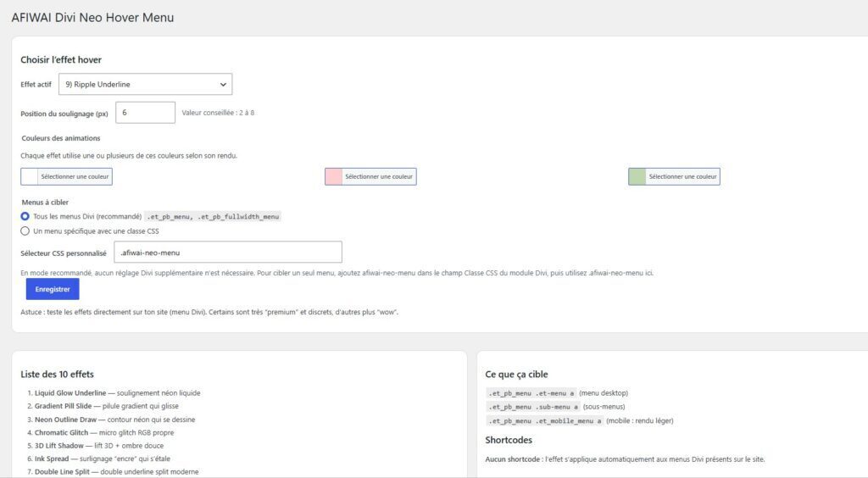868x478 pixels.
Task: Click the Ce que ça cible heading
Action: coord(516,374)
